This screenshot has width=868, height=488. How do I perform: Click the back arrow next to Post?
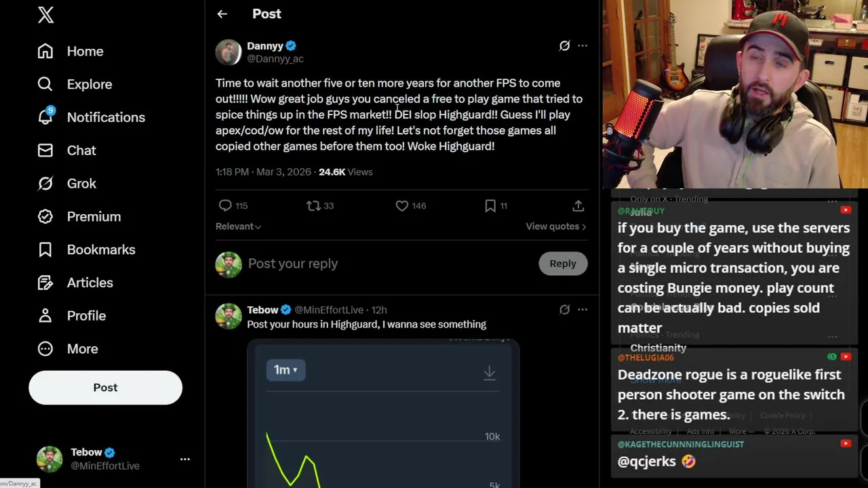click(x=222, y=14)
